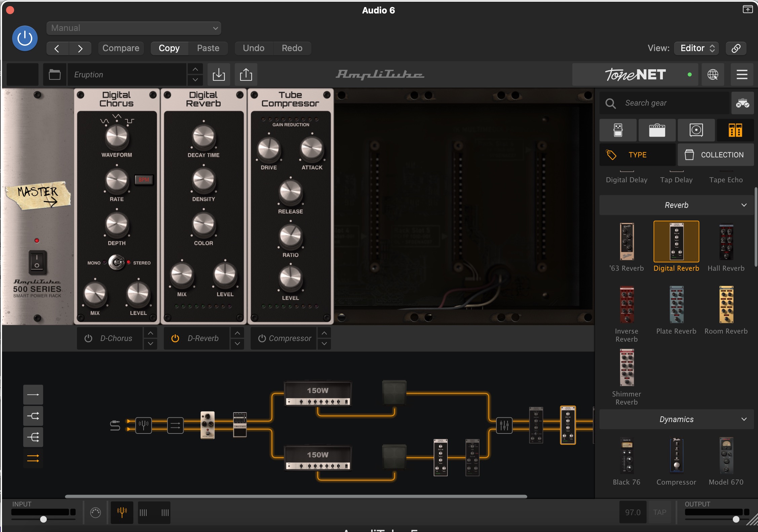758x532 pixels.
Task: Open the View Editor dropdown
Action: [696, 48]
